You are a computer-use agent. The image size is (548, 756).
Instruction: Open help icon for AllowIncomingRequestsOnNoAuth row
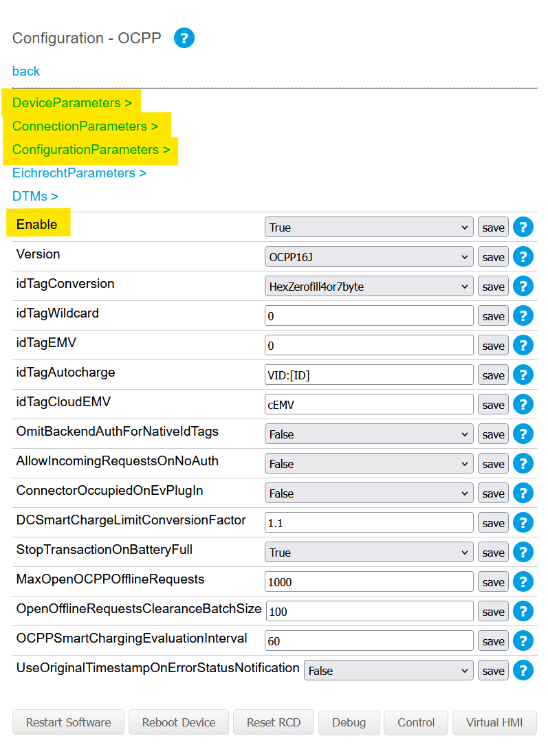tap(523, 463)
